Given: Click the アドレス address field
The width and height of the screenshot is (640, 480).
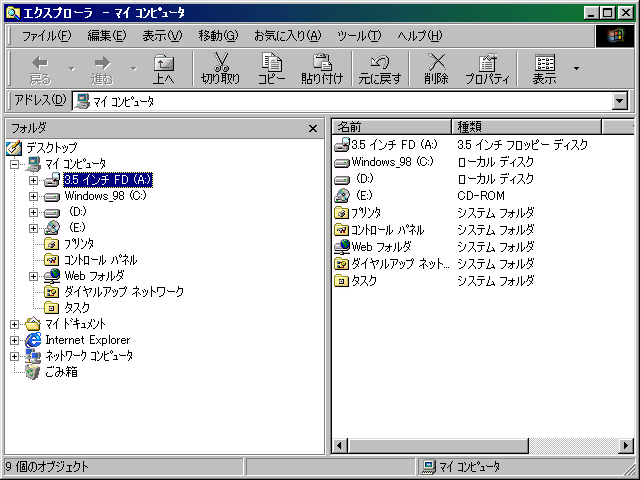Looking at the screenshot, I should [x=343, y=101].
